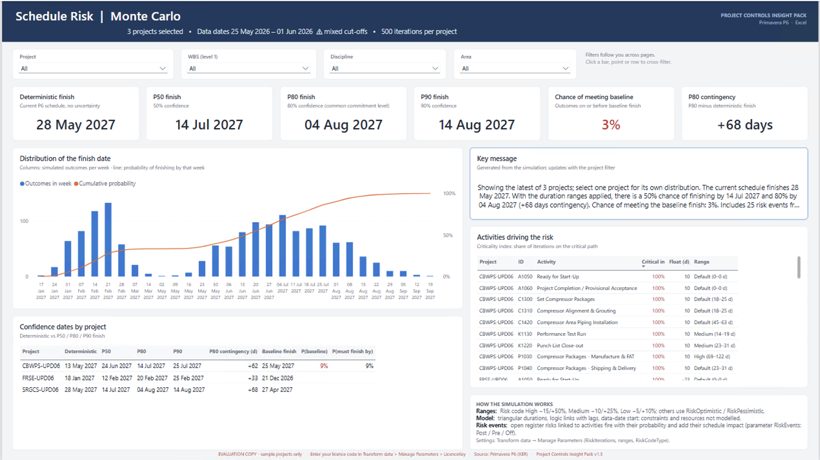This screenshot has width=820, height=460.
Task: Select the 'Ready for Start-Up' A1050 activity row
Action: (x=608, y=277)
